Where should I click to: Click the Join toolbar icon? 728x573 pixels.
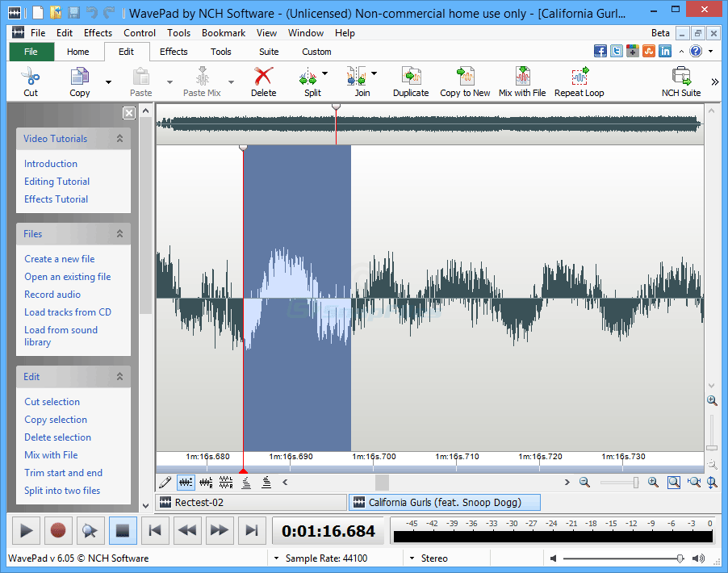pyautogui.click(x=357, y=76)
